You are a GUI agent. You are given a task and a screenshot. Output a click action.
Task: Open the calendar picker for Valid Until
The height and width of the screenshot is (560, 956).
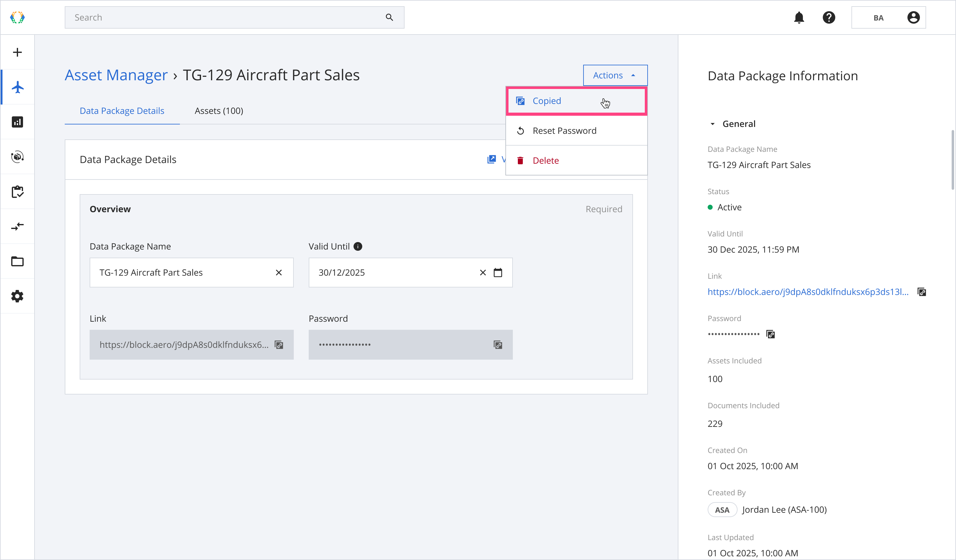coord(498,273)
